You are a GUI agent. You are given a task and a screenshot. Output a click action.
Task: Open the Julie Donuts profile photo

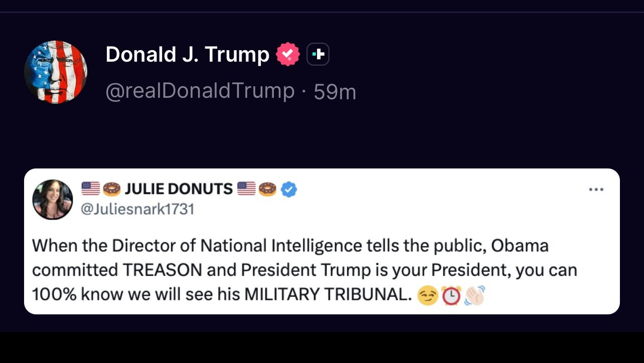point(53,200)
